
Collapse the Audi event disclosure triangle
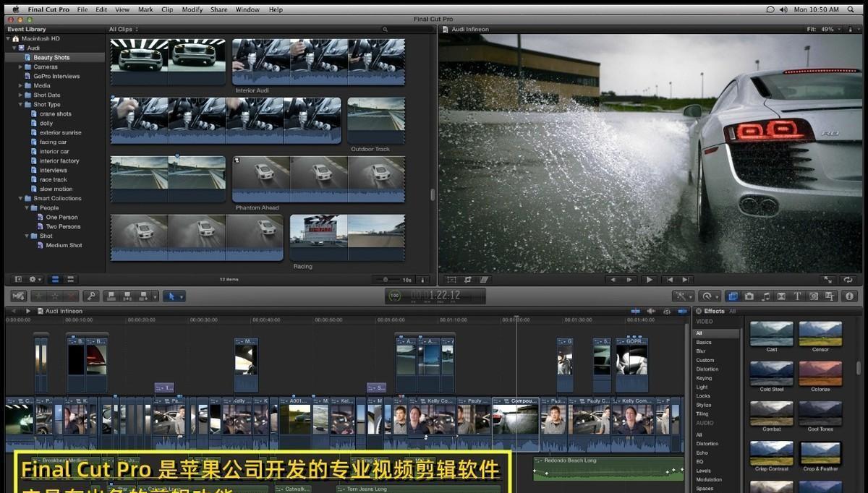(14, 48)
